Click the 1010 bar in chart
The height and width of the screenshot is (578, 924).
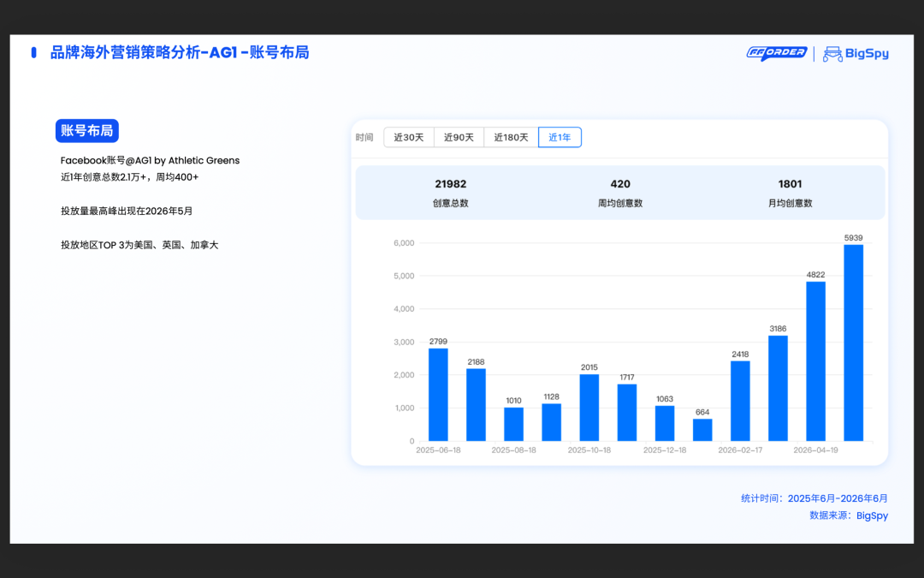[514, 424]
